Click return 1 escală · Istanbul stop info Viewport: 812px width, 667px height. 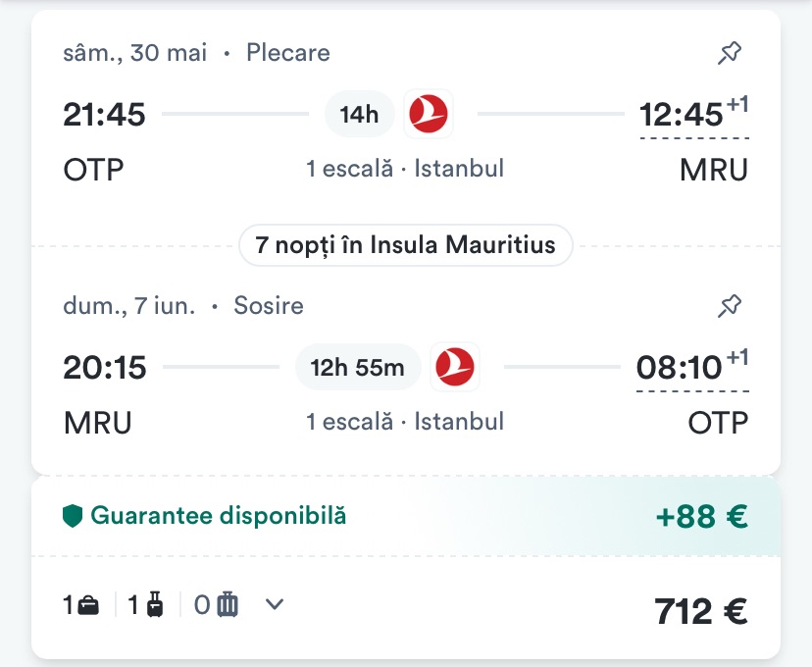click(405, 422)
